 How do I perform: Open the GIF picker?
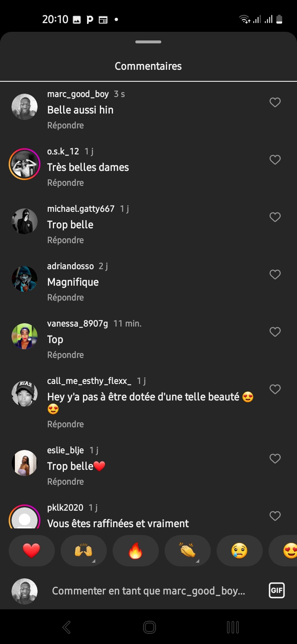tap(276, 591)
